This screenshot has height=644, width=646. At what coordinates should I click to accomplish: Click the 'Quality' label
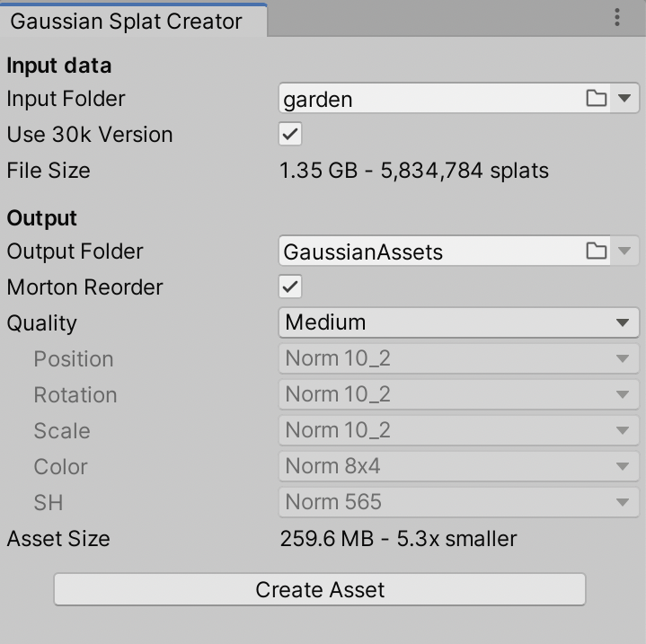point(41,323)
